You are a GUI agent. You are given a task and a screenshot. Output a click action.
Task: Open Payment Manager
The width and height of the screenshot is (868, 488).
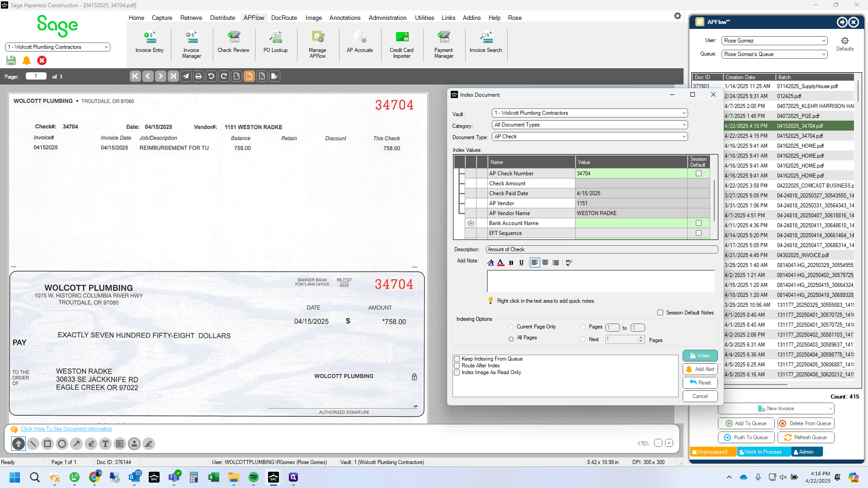443,45
